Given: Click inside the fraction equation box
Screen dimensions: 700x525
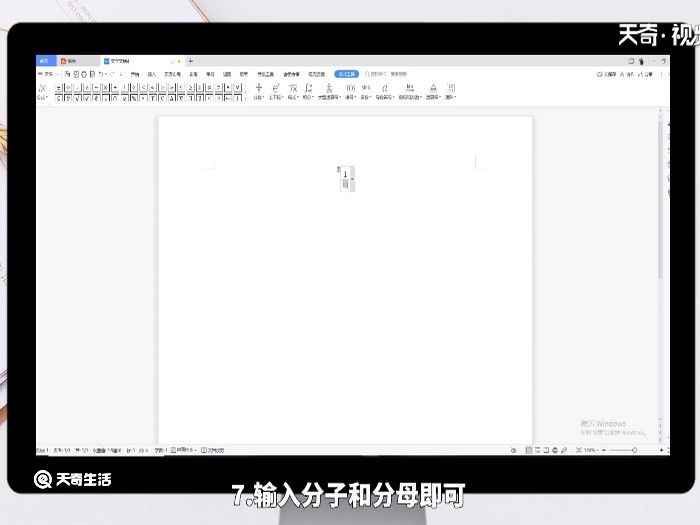Looking at the screenshot, I should [x=345, y=179].
